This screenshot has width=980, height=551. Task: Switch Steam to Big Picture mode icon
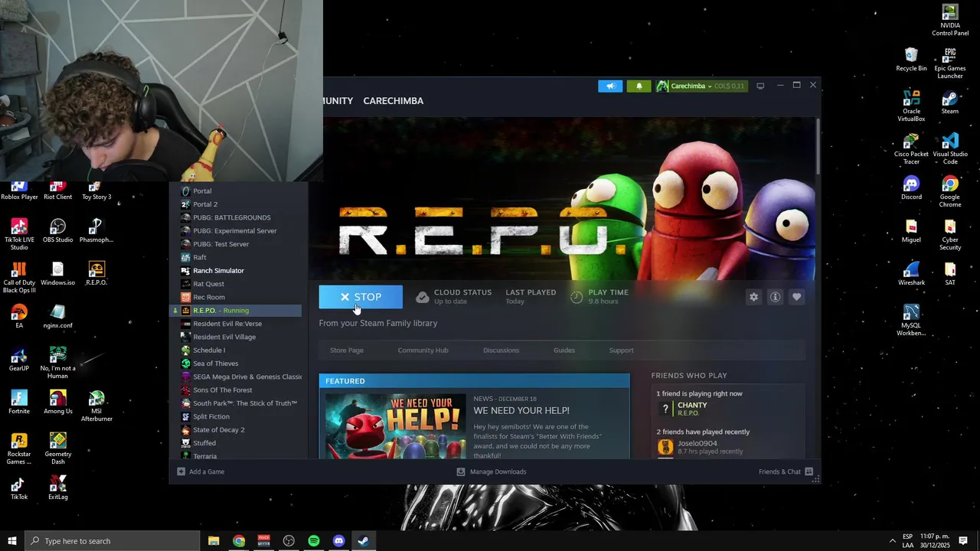pyautogui.click(x=760, y=86)
